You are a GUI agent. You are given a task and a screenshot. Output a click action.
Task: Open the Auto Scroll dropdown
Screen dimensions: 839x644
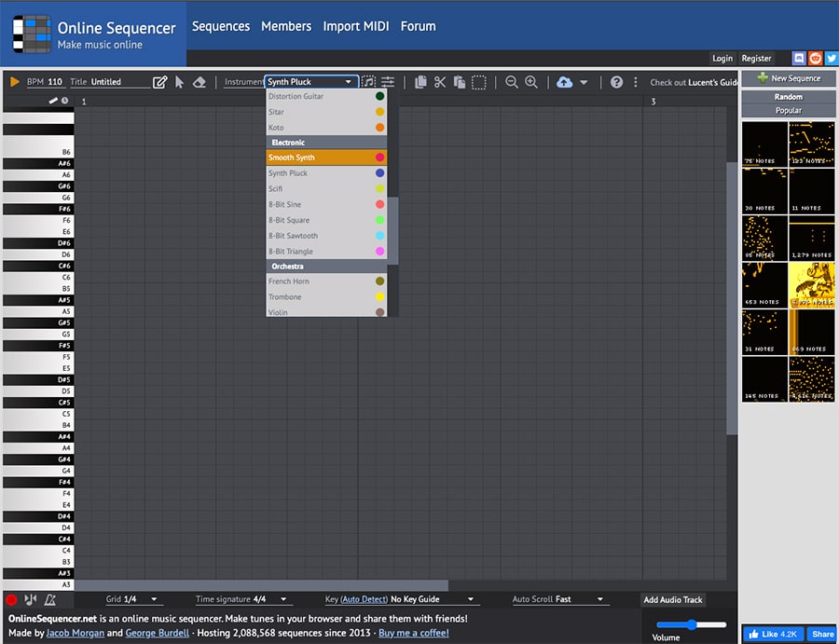576,599
